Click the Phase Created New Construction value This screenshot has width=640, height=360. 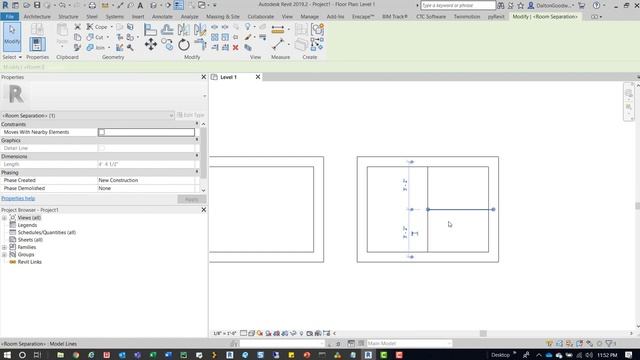pyautogui.click(x=146, y=180)
